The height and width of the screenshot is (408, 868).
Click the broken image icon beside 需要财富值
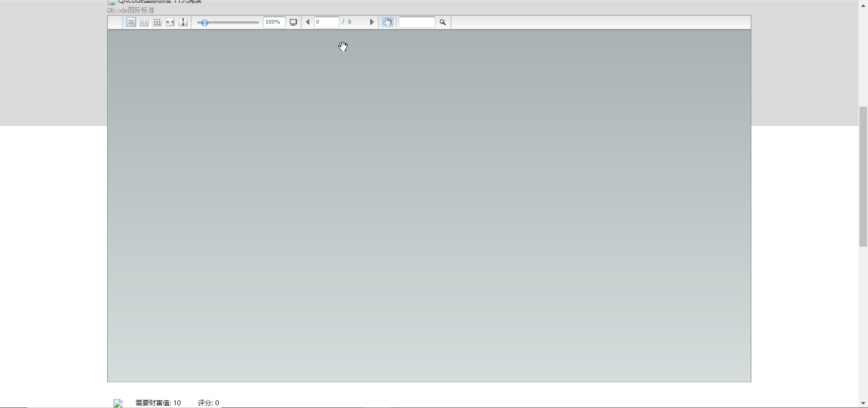118,403
